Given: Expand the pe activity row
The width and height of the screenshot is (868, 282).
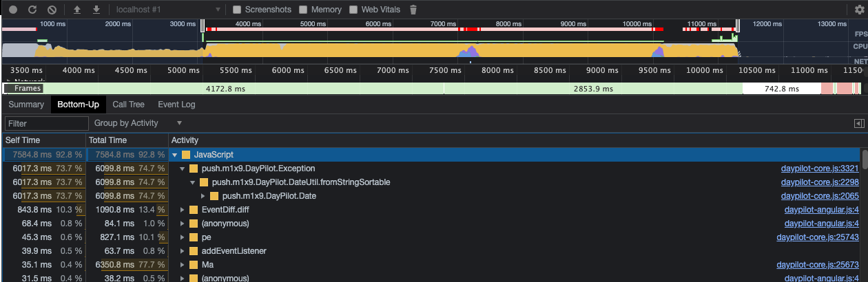Looking at the screenshot, I should (x=183, y=237).
